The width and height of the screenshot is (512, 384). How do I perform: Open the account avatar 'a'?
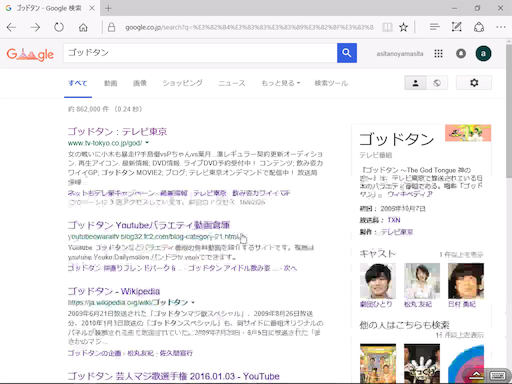pyautogui.click(x=483, y=53)
